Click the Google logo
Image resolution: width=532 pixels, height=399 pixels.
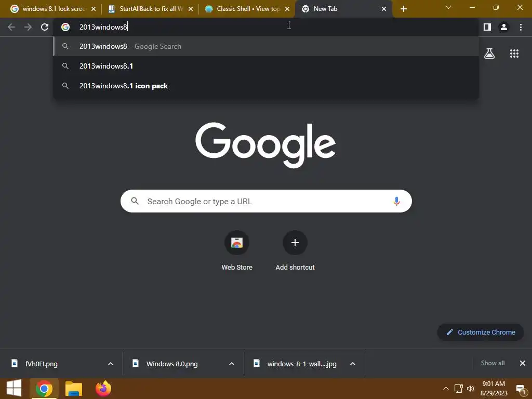click(265, 145)
